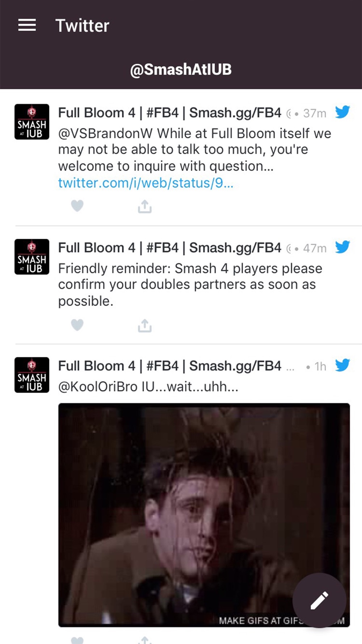Select the Twitter title in top bar

(x=82, y=25)
